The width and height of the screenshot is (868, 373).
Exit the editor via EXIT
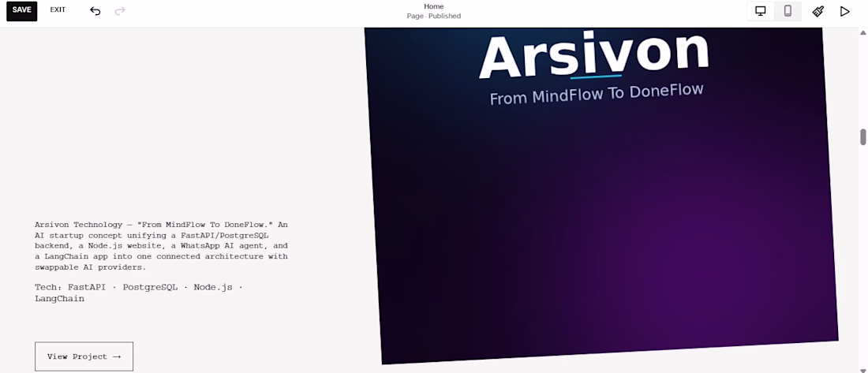click(58, 10)
